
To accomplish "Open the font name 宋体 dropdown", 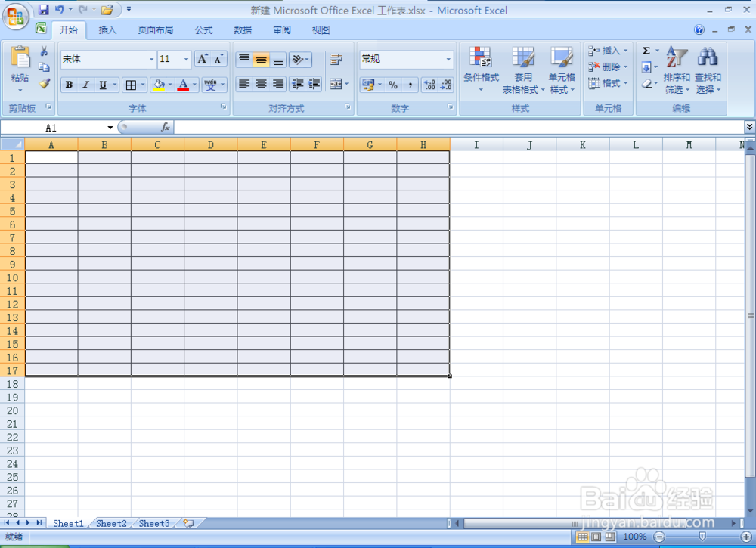I will (x=151, y=59).
